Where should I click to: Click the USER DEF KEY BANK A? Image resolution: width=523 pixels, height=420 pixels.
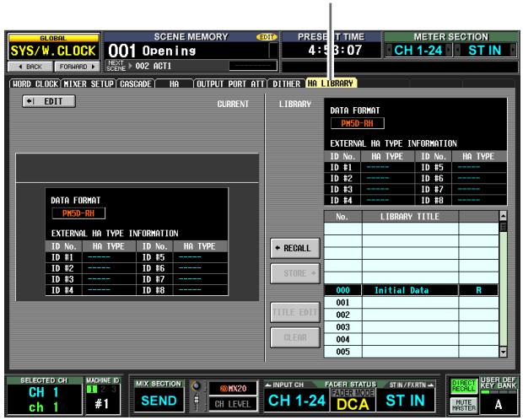(x=499, y=404)
